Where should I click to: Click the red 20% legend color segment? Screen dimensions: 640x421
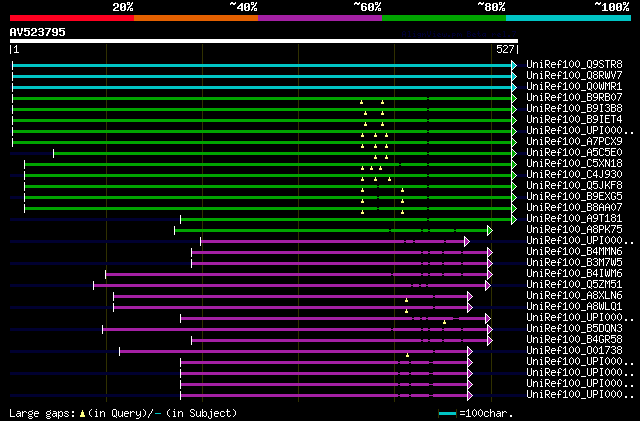pyautogui.click(x=72, y=18)
